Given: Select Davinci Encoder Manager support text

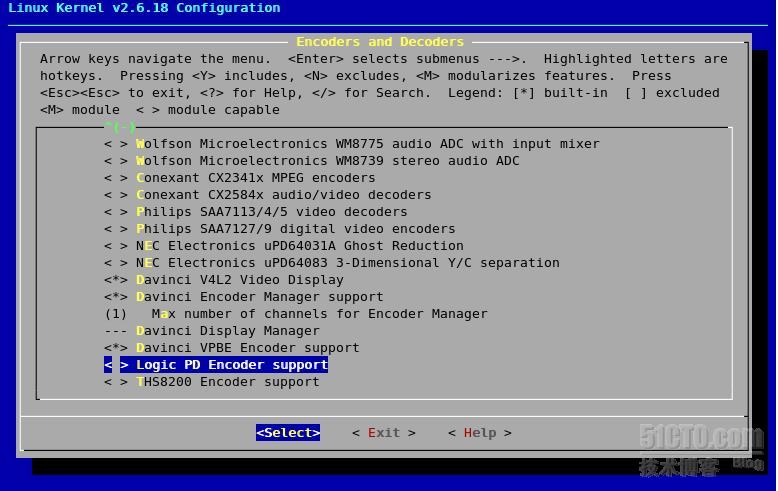Looking at the screenshot, I should (259, 297).
